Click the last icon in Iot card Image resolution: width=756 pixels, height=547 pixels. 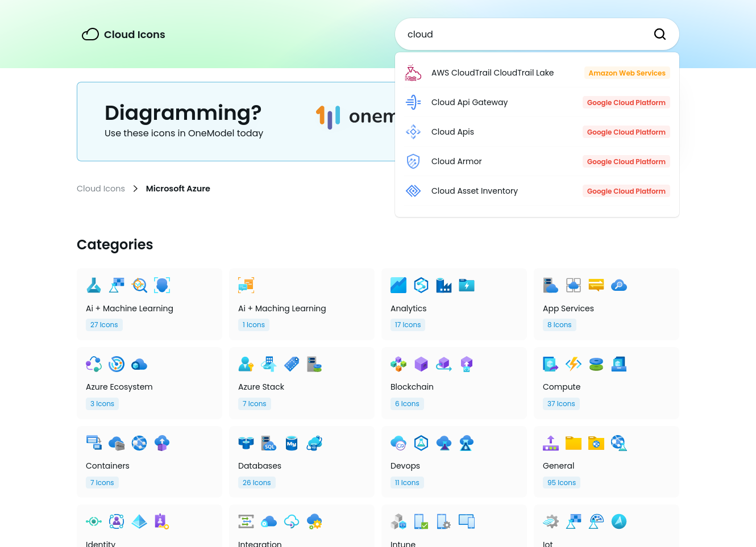619,521
